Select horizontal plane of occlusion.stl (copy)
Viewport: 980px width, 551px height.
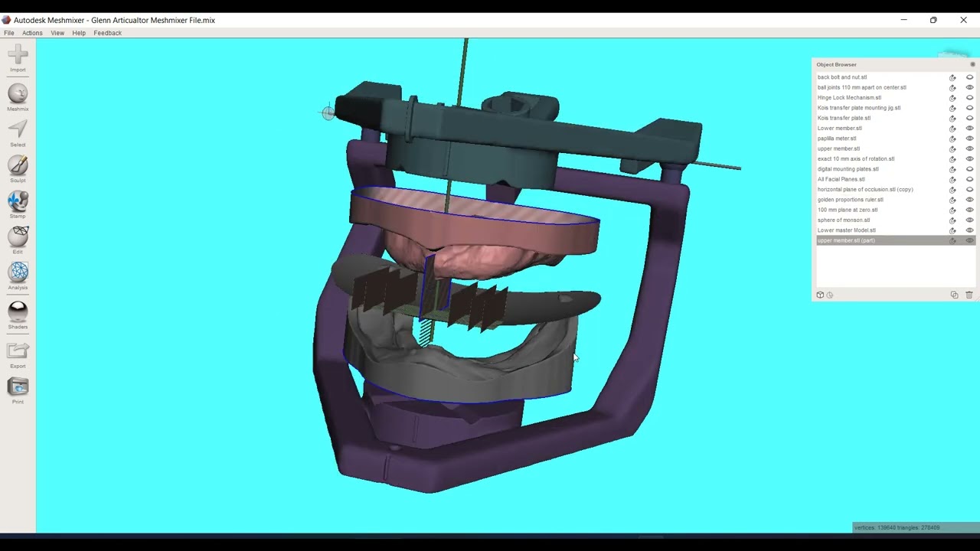point(865,190)
